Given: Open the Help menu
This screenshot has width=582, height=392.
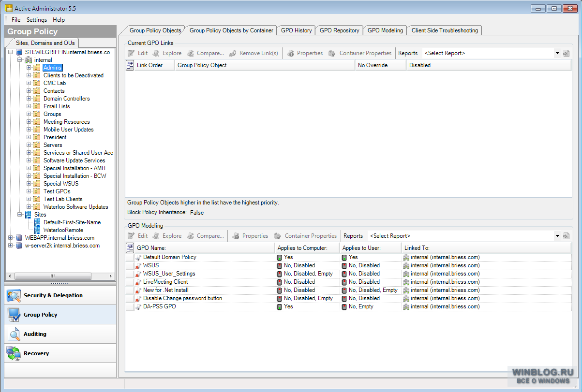Looking at the screenshot, I should tap(59, 20).
